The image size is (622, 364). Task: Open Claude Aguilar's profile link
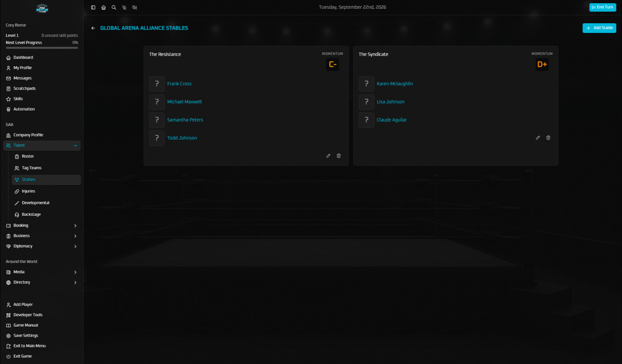[x=392, y=120]
